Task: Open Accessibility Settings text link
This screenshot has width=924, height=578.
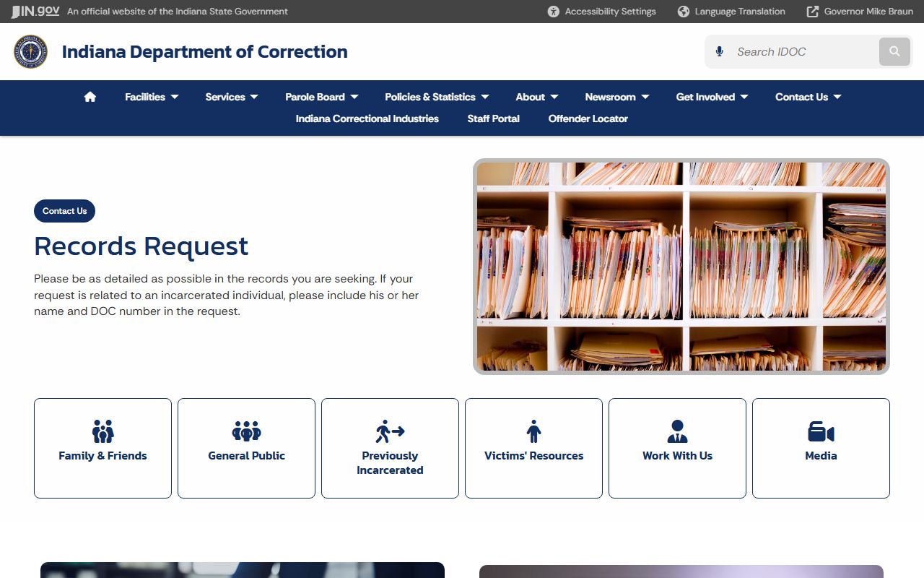Action: point(611,12)
